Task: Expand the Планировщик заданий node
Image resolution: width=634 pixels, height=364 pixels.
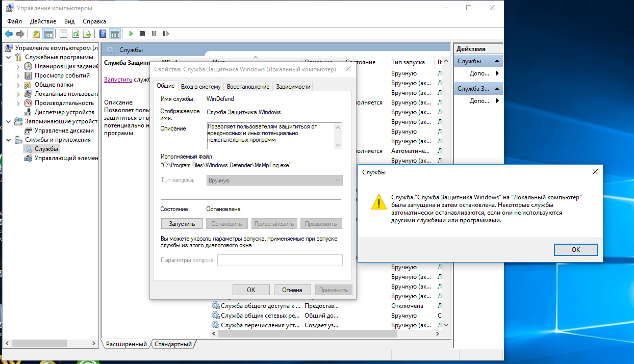Action: [18, 66]
